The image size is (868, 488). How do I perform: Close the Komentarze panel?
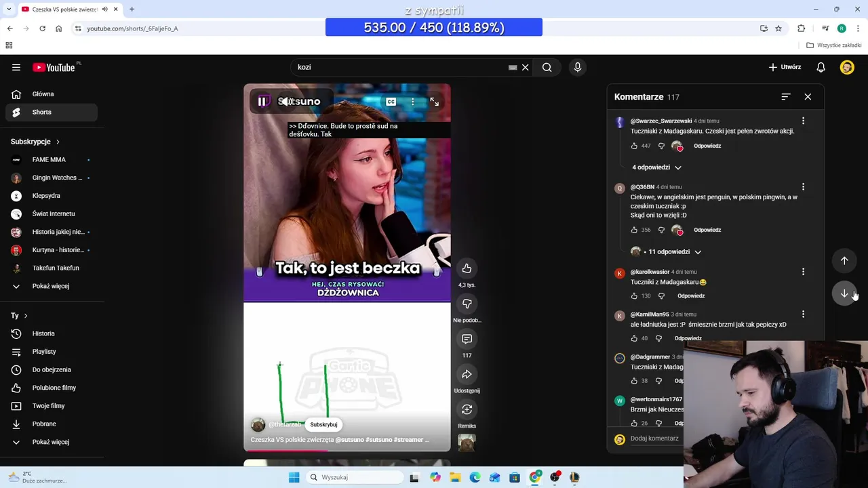tap(808, 97)
